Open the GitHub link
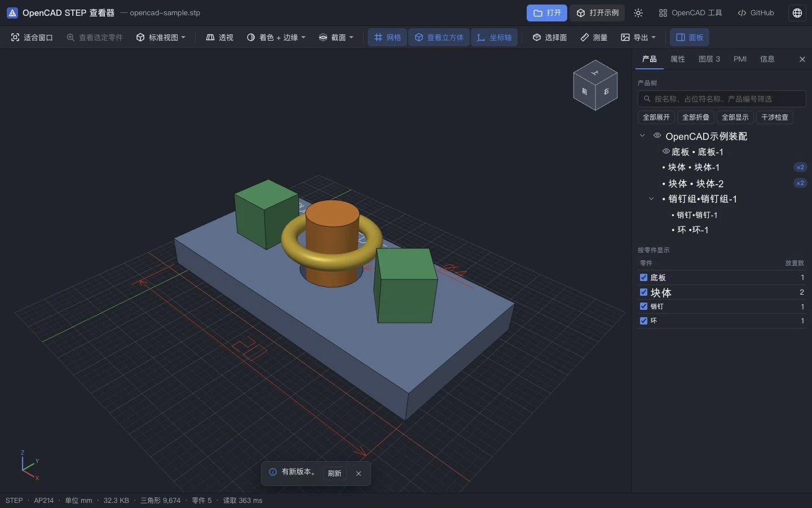Viewport: 812px width, 508px height. click(756, 13)
